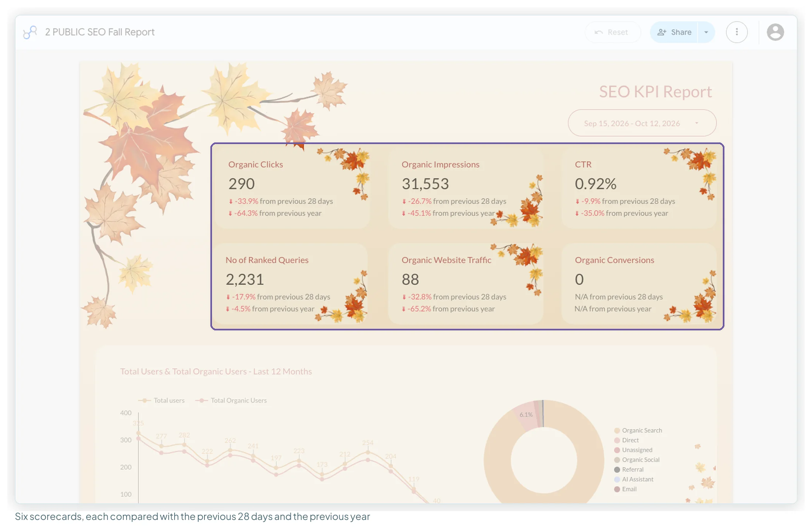Click the Share button
Image resolution: width=812 pixels, height=531 pixels.
point(674,32)
